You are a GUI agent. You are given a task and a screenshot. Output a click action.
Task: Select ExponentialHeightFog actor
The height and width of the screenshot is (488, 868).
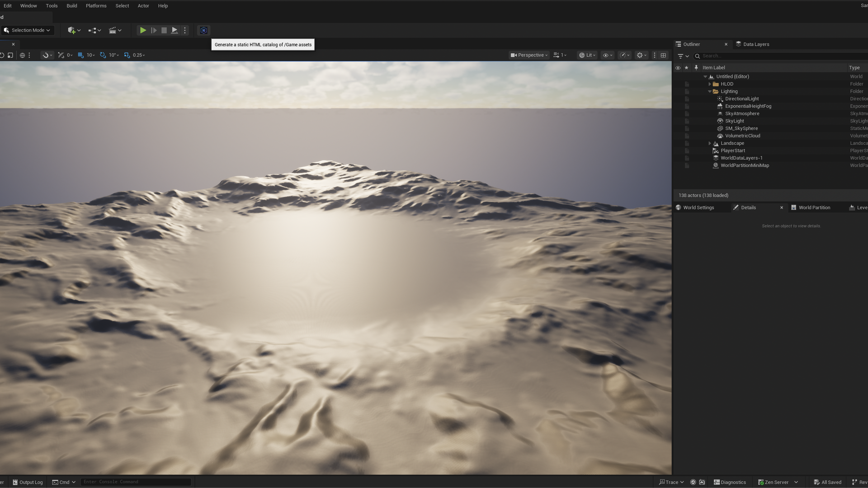click(x=748, y=106)
